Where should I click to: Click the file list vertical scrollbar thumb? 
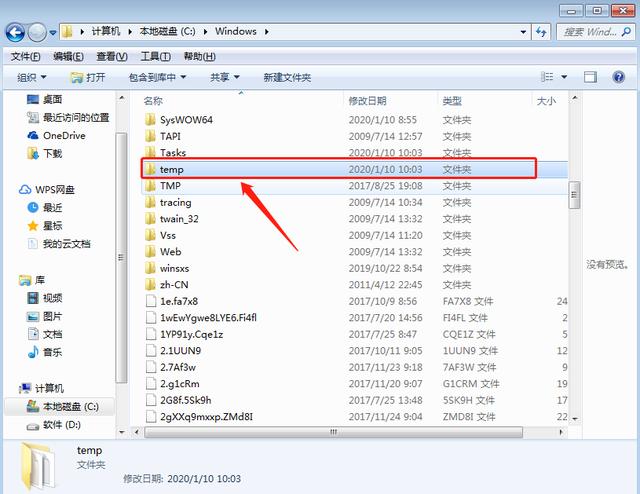pos(574,195)
